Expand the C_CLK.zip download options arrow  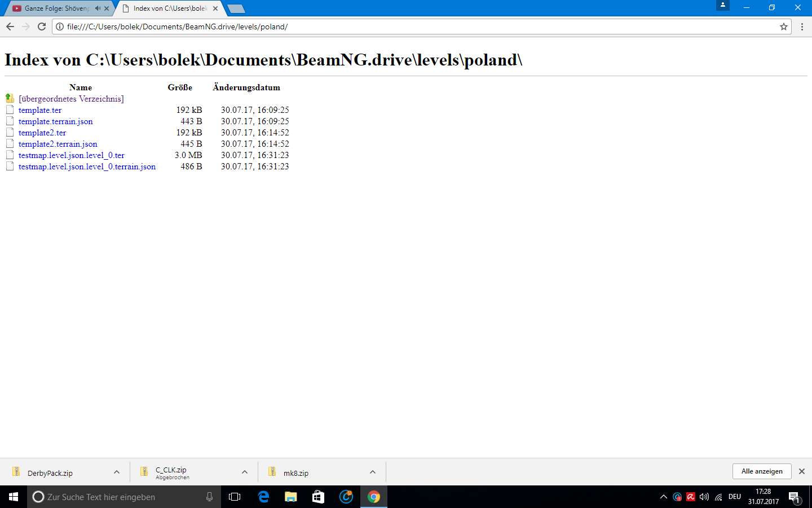245,472
